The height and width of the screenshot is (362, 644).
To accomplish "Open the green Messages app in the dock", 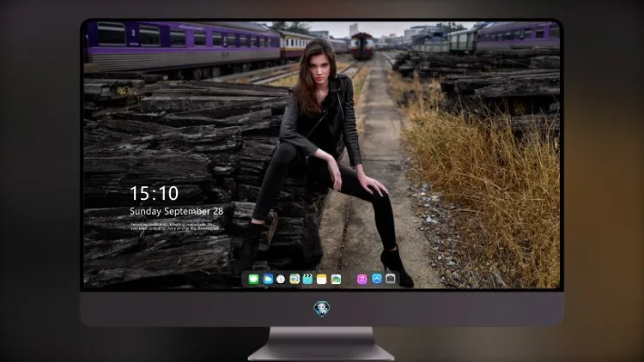I will (253, 280).
